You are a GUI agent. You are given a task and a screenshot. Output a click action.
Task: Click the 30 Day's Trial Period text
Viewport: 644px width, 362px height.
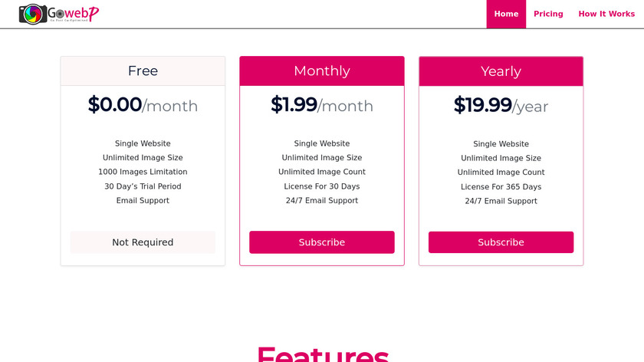coord(143,186)
